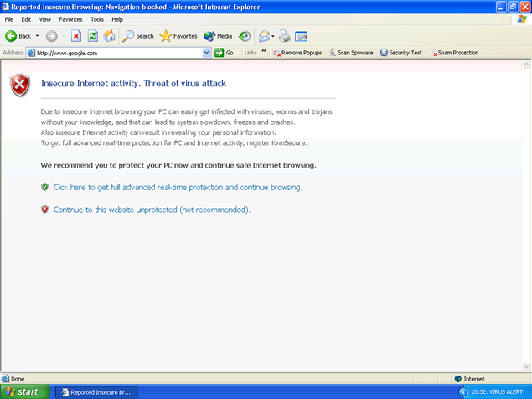Click the get full advanced real-time protection link

pyautogui.click(x=178, y=187)
